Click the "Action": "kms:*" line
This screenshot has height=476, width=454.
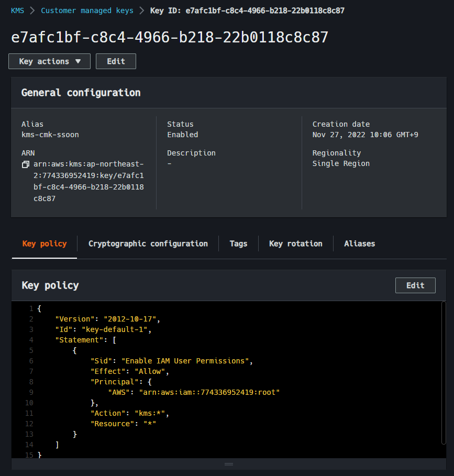129,413
